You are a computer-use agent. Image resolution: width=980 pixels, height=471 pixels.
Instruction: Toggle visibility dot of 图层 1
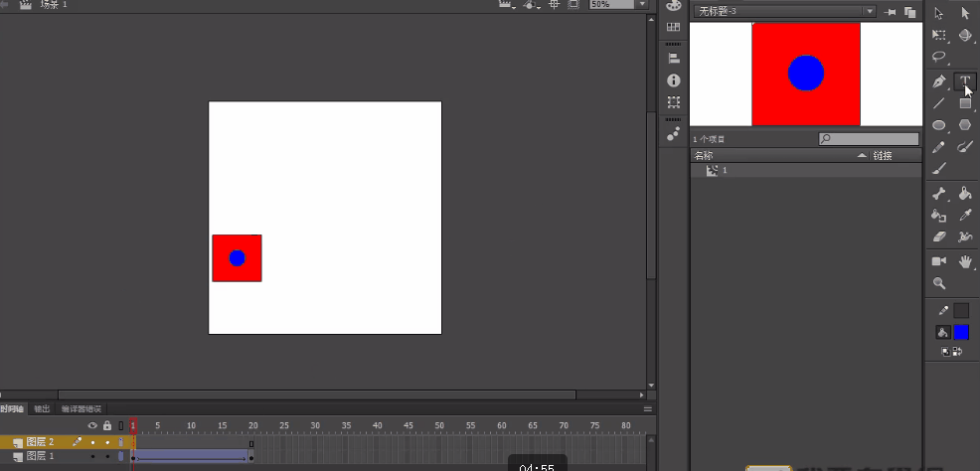click(x=92, y=457)
